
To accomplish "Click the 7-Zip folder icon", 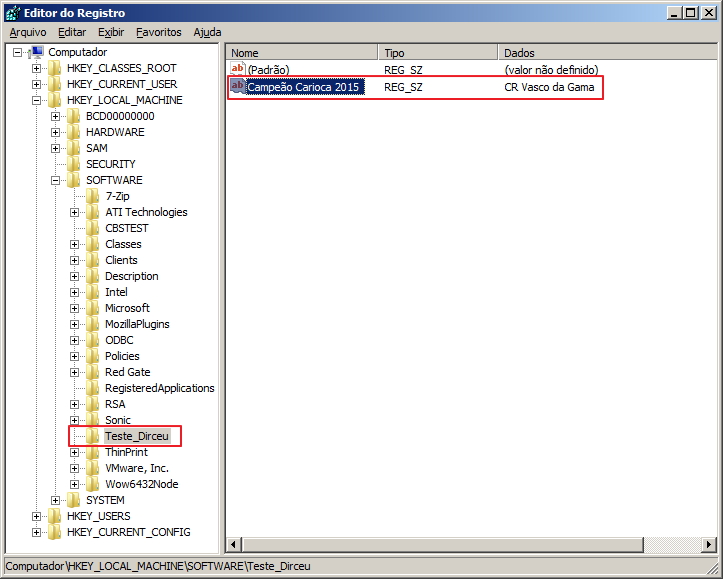I will click(x=93, y=196).
